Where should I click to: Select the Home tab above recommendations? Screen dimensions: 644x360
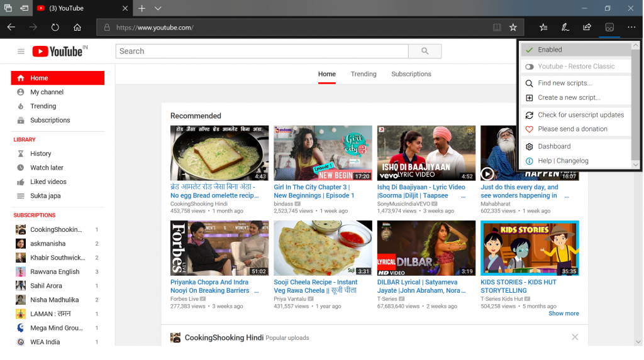327,74
